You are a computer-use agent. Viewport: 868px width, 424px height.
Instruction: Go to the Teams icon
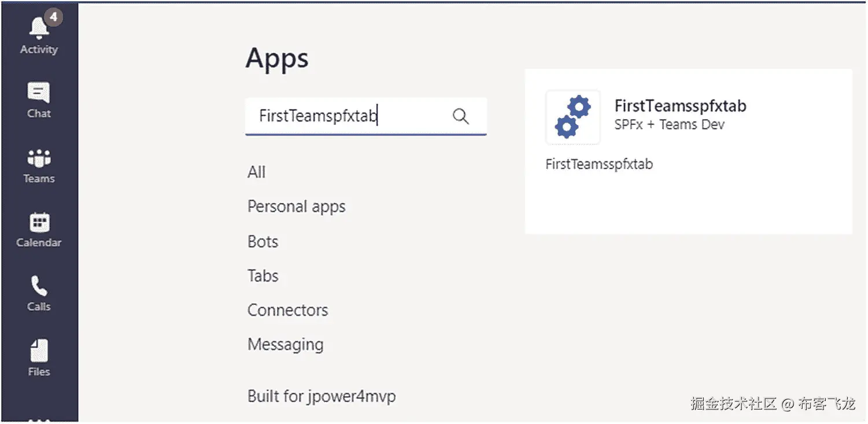point(39,158)
